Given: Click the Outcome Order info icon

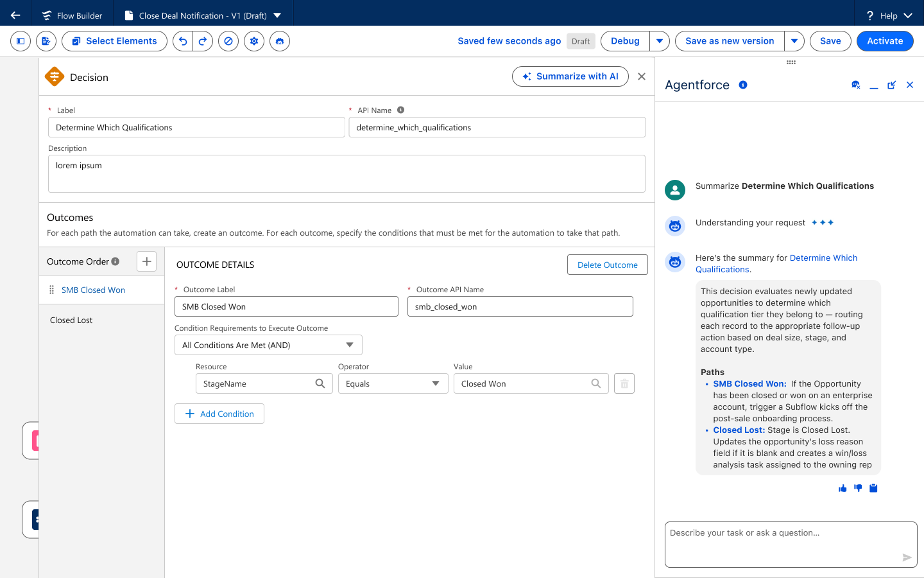Looking at the screenshot, I should (x=116, y=261).
